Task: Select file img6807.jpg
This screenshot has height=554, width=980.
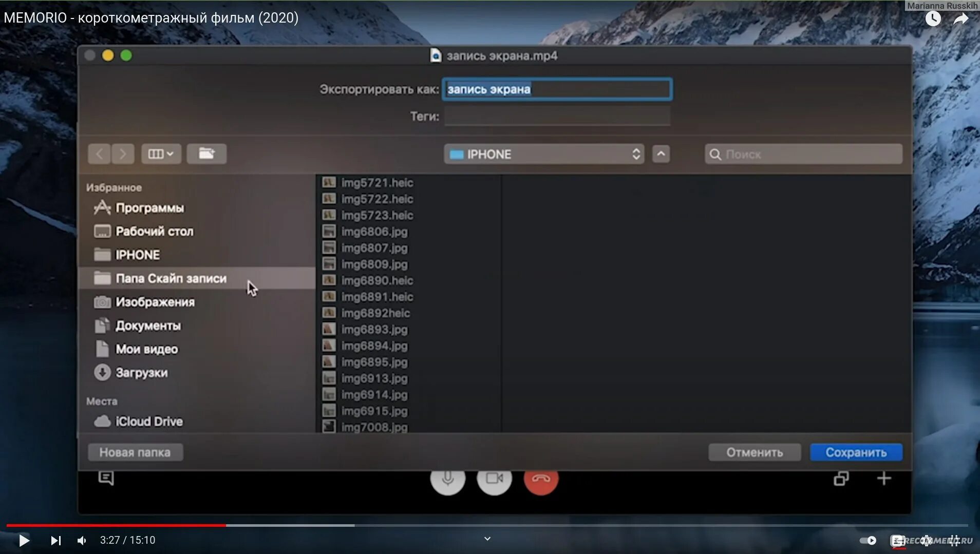Action: tap(374, 248)
